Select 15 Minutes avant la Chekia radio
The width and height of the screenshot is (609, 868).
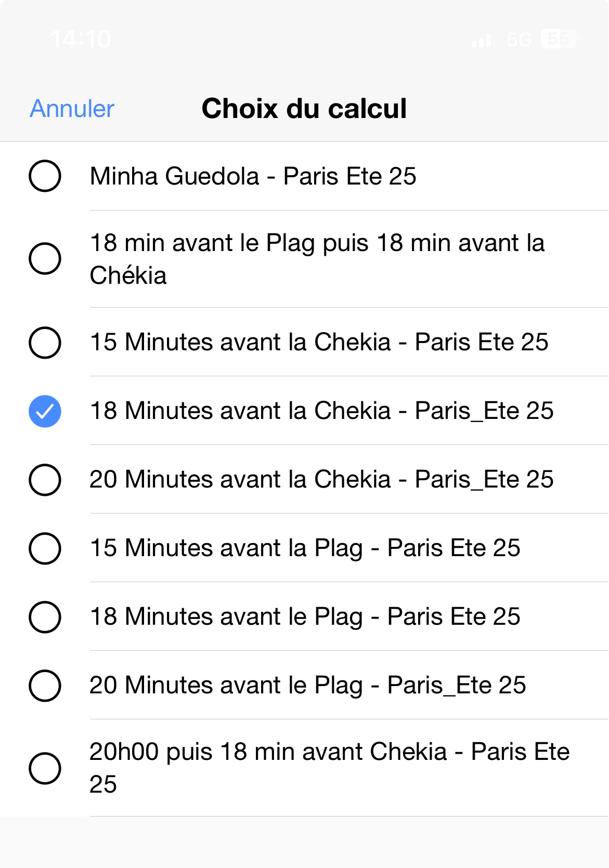tap(45, 343)
